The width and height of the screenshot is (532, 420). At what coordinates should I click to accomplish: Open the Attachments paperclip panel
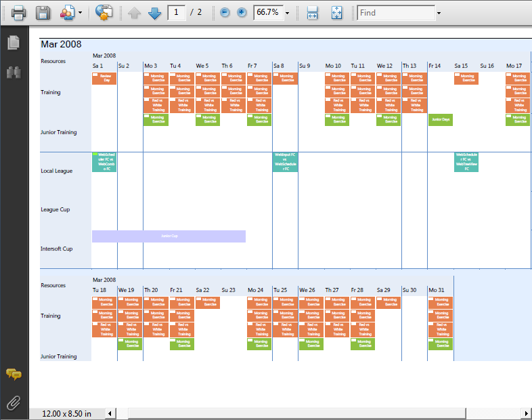[13, 403]
